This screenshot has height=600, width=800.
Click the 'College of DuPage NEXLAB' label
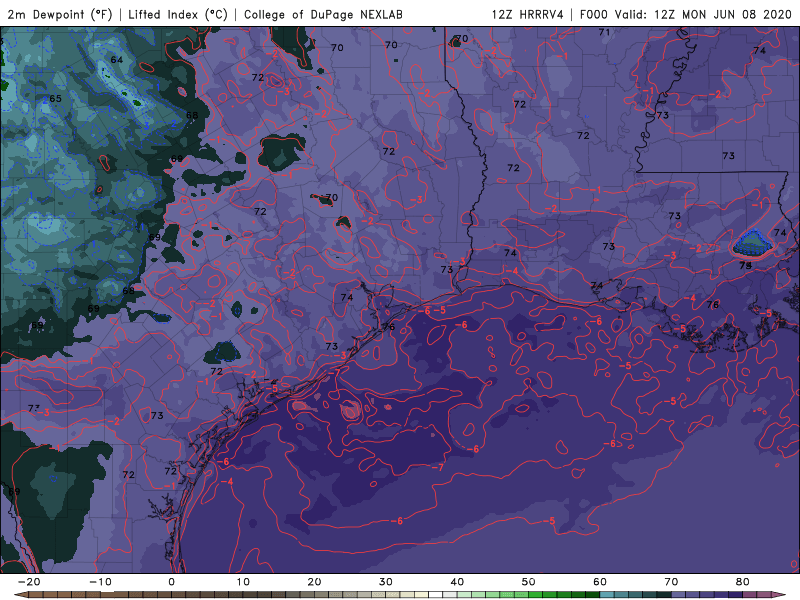[323, 14]
